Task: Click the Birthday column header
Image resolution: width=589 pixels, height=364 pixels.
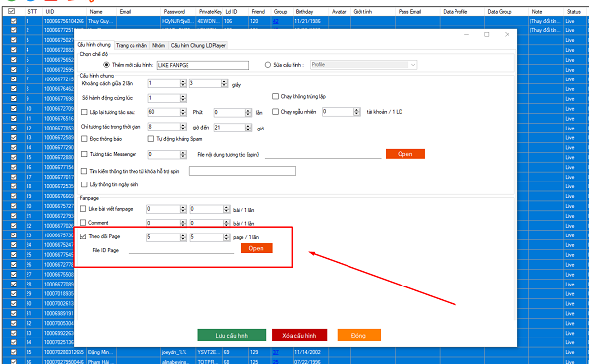Action: [311, 11]
